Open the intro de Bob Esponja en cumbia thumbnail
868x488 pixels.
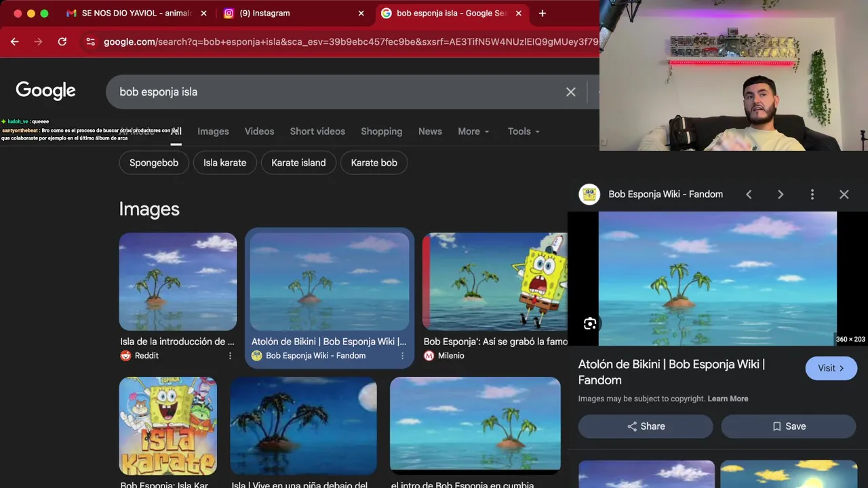(475, 426)
